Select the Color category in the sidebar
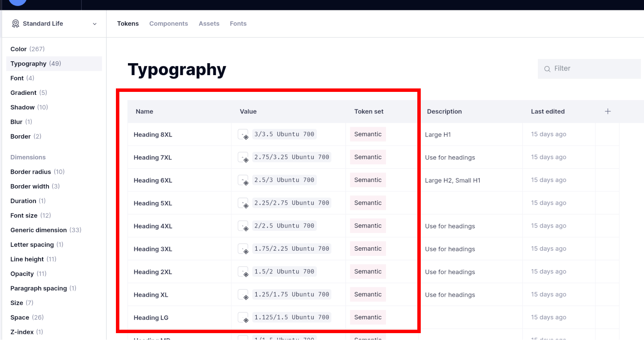644x340 pixels. pyautogui.click(x=54, y=49)
